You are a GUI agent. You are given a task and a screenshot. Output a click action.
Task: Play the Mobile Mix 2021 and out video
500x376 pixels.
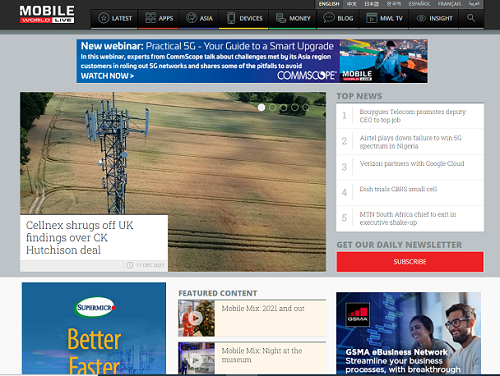click(195, 319)
